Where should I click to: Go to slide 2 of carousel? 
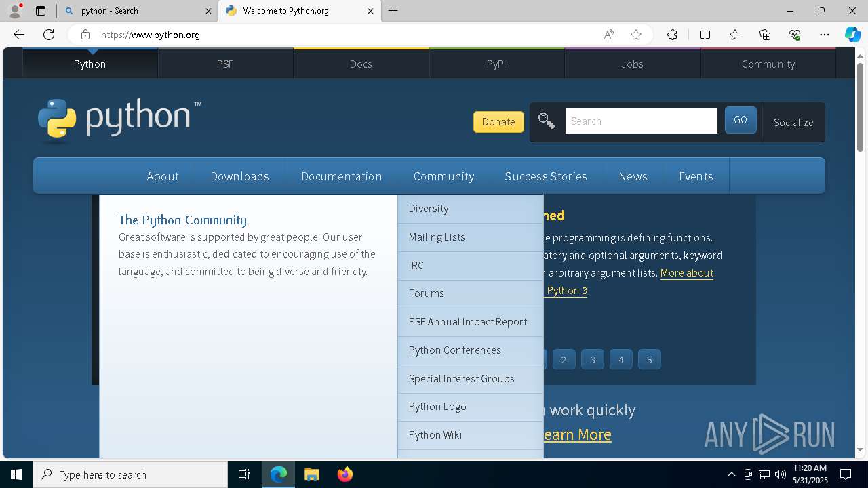[x=564, y=360]
